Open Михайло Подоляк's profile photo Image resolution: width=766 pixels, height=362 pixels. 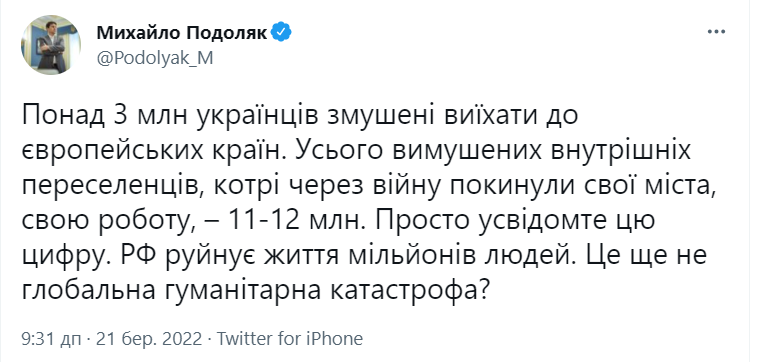pyautogui.click(x=50, y=44)
